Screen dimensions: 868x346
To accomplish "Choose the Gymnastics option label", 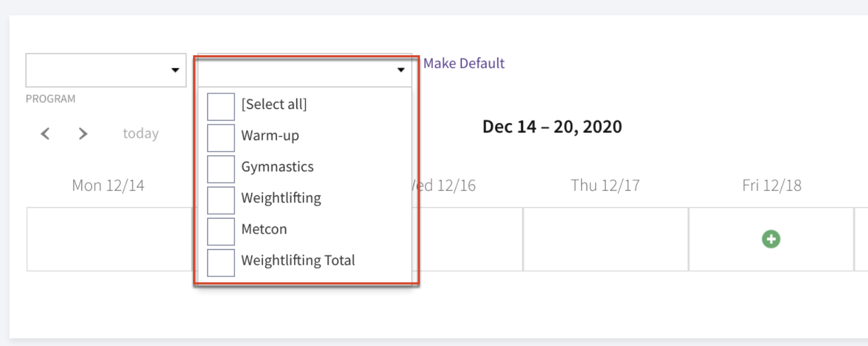I will point(278,166).
